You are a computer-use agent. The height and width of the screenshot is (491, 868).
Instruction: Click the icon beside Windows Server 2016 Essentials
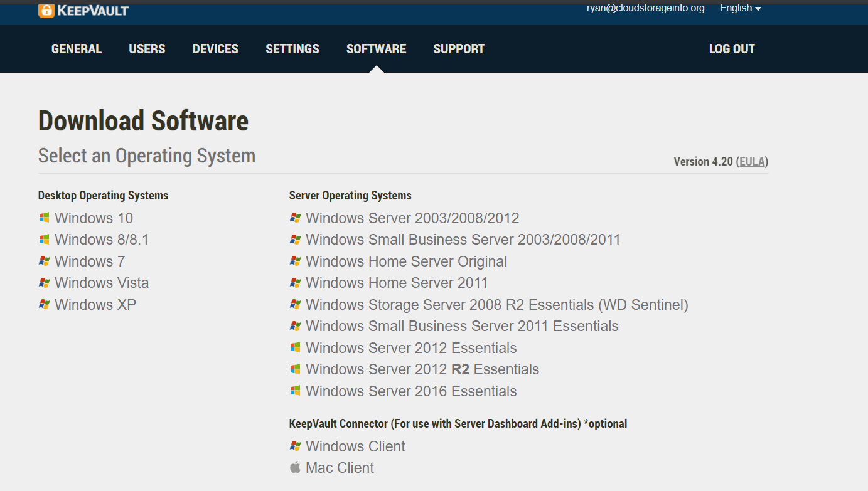point(295,391)
